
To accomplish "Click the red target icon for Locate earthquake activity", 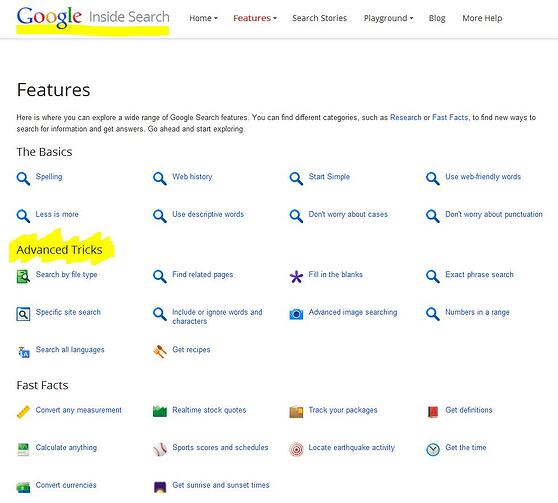I will tap(296, 449).
